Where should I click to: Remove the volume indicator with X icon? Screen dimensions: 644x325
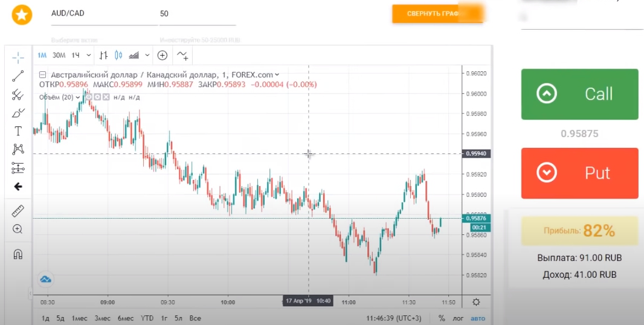pyautogui.click(x=106, y=97)
